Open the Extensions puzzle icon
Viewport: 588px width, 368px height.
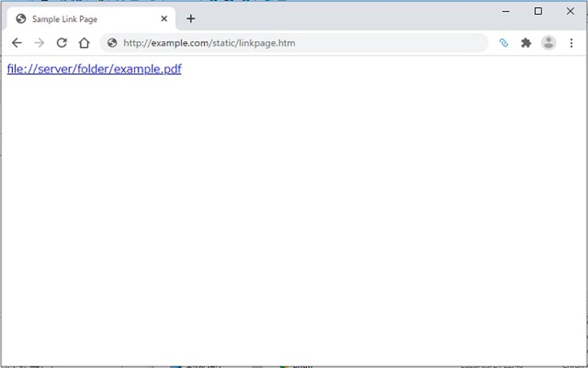(x=526, y=43)
